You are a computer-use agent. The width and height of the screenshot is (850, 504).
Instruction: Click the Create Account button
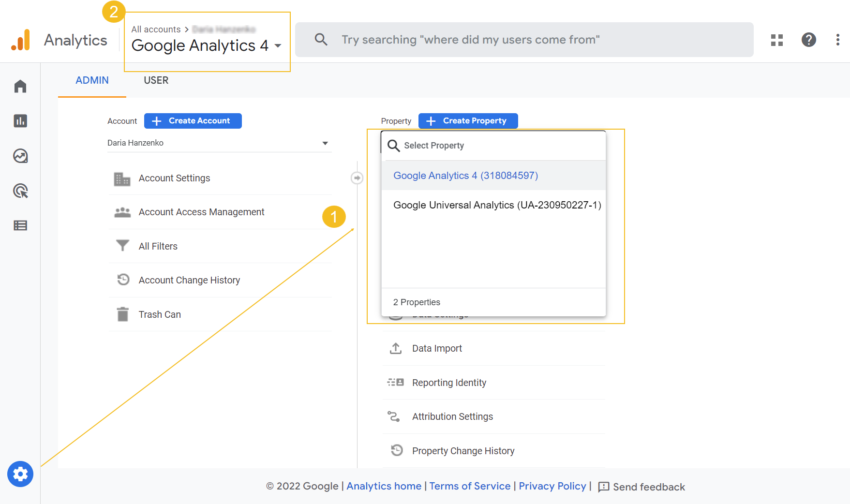(x=193, y=121)
